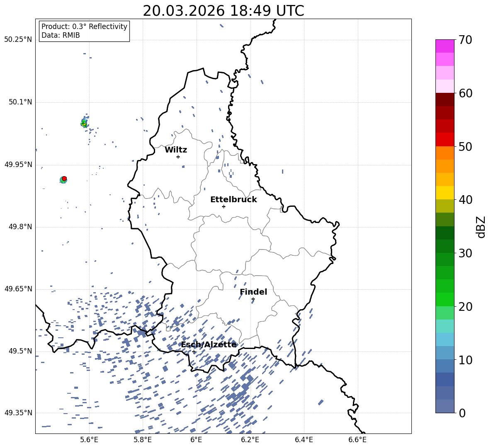Click the 49.35°N latitude tick label

(18, 413)
